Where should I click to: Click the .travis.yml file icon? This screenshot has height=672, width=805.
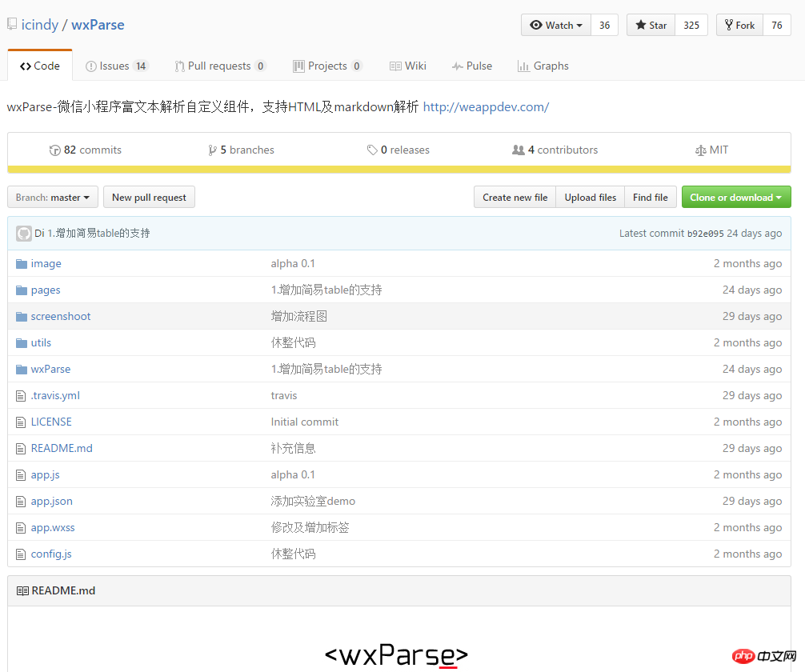point(22,396)
